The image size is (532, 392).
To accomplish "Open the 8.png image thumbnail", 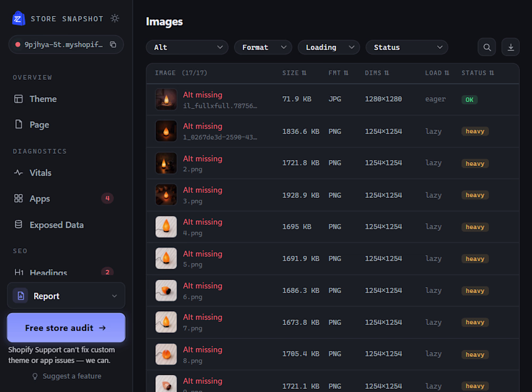I will pos(166,354).
